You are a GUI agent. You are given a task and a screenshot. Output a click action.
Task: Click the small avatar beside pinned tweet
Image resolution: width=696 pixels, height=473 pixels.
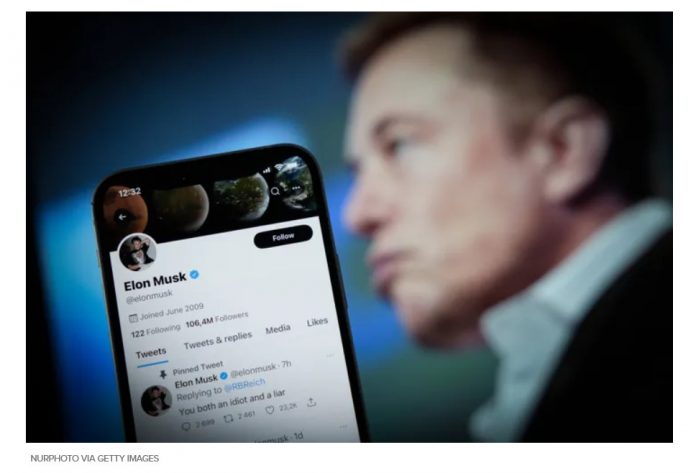156,400
